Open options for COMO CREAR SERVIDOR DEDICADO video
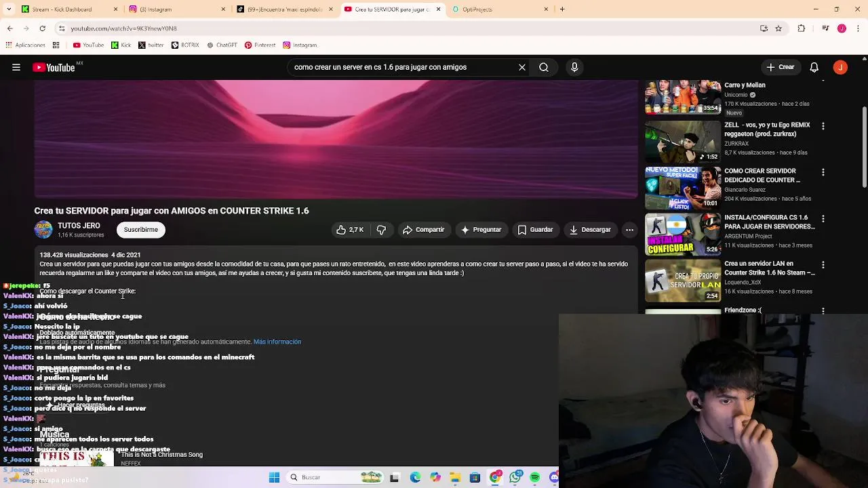The height and width of the screenshot is (488, 868). point(823,172)
